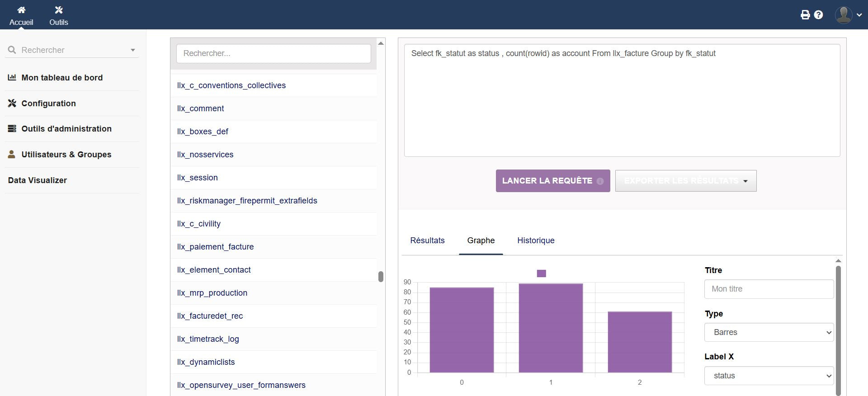Expand the Exporter les résultats dropdown
This screenshot has width=868, height=396.
pyautogui.click(x=685, y=181)
